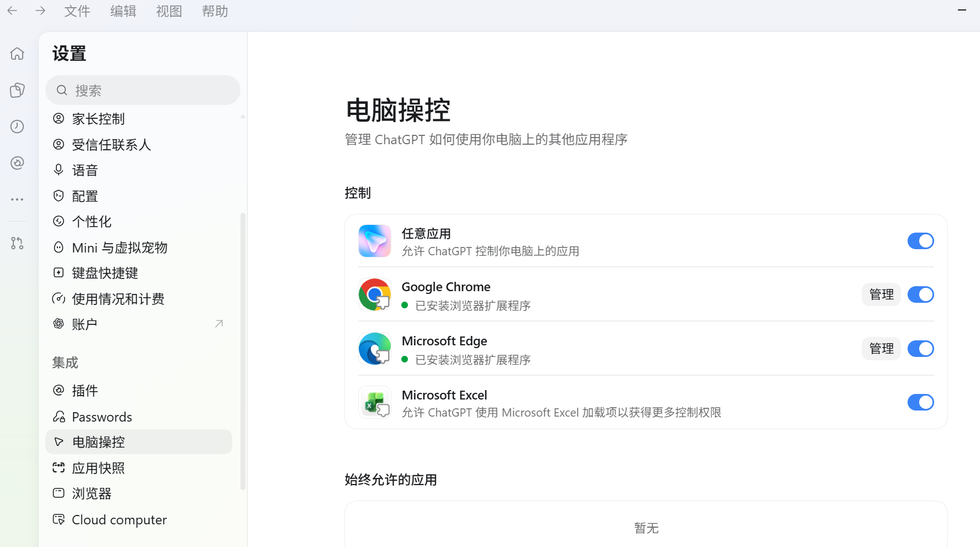Open 配置 settings
980x547 pixels.
point(139,196)
